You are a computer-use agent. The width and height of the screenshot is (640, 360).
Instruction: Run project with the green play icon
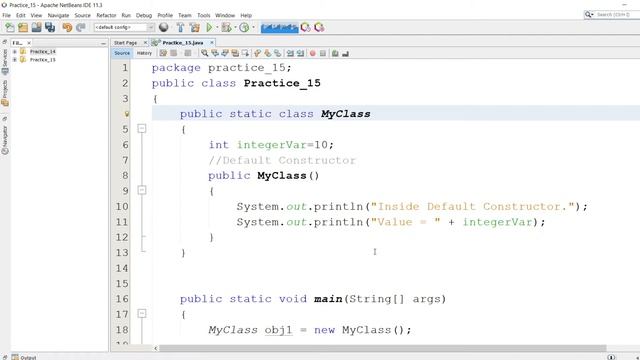pos(209,27)
